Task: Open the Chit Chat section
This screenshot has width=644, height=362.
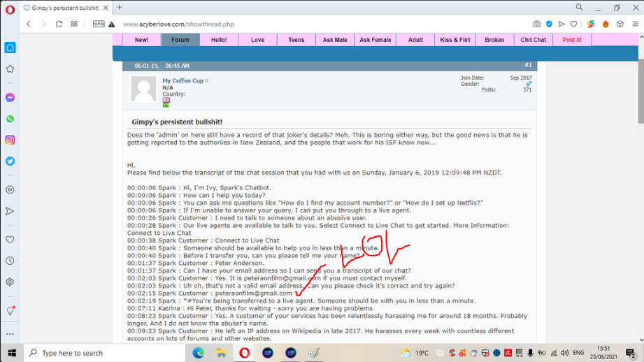Action: [x=533, y=40]
